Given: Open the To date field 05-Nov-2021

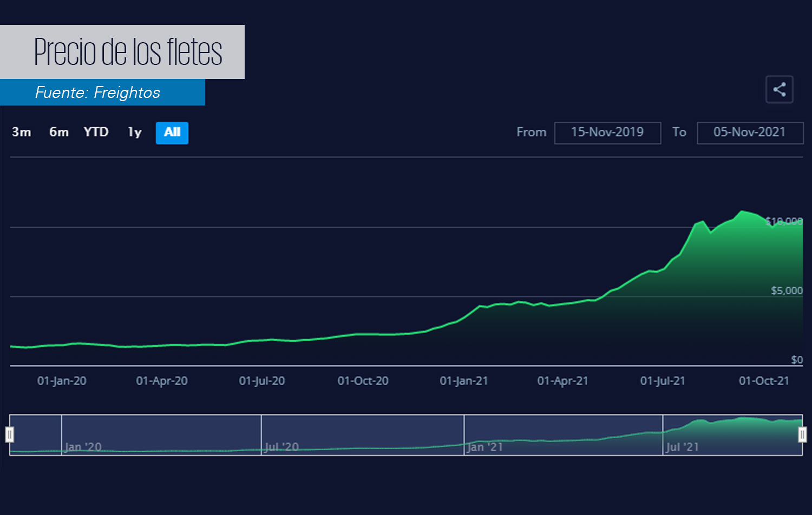Looking at the screenshot, I should [x=750, y=133].
